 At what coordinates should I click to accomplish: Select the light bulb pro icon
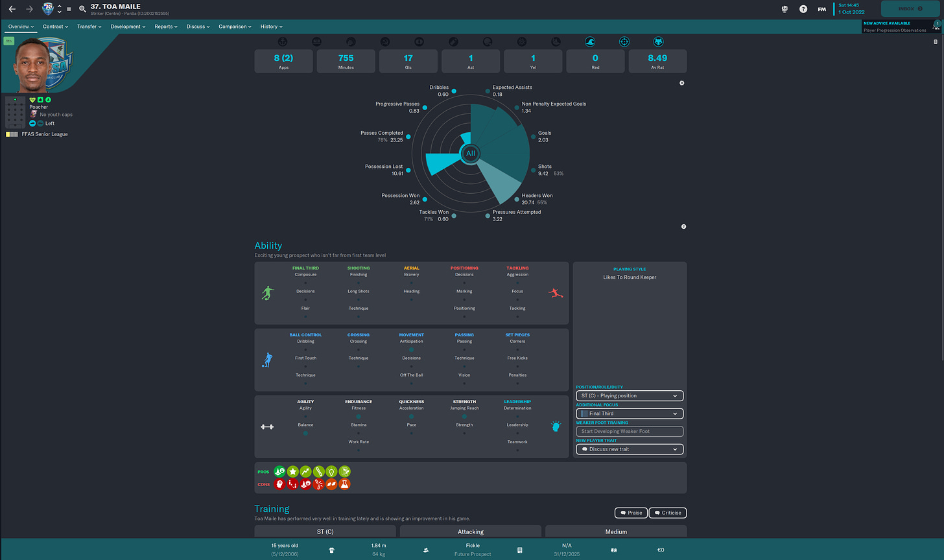point(331,472)
